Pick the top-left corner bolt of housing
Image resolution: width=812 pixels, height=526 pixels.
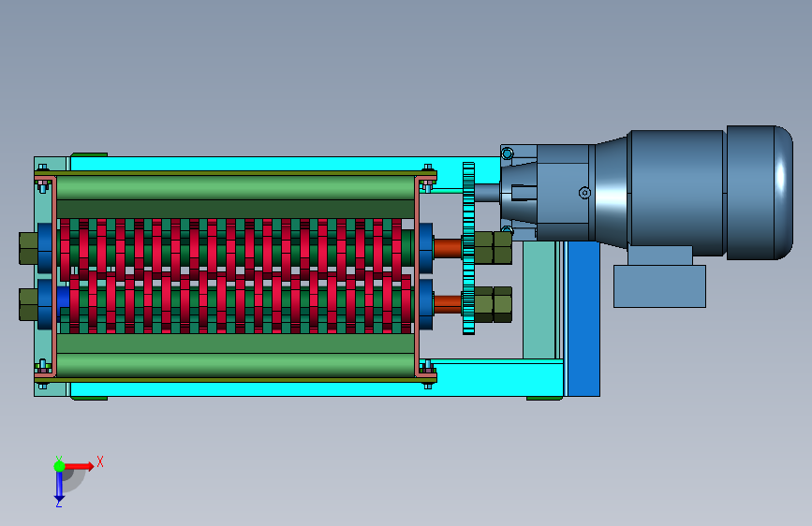[42, 168]
